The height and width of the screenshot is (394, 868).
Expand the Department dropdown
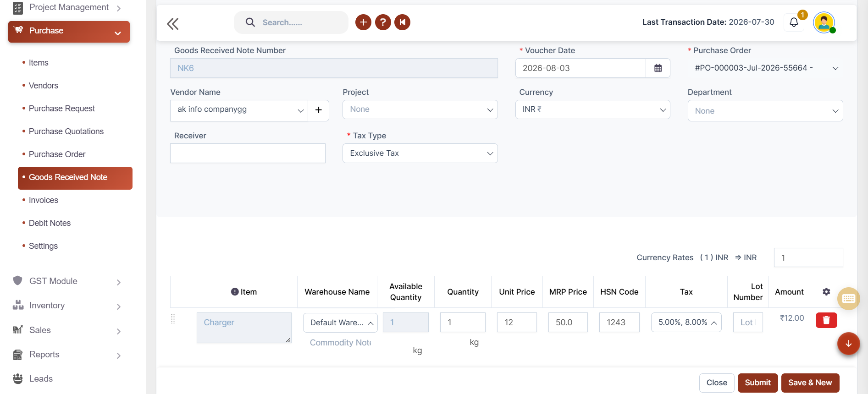pos(765,111)
